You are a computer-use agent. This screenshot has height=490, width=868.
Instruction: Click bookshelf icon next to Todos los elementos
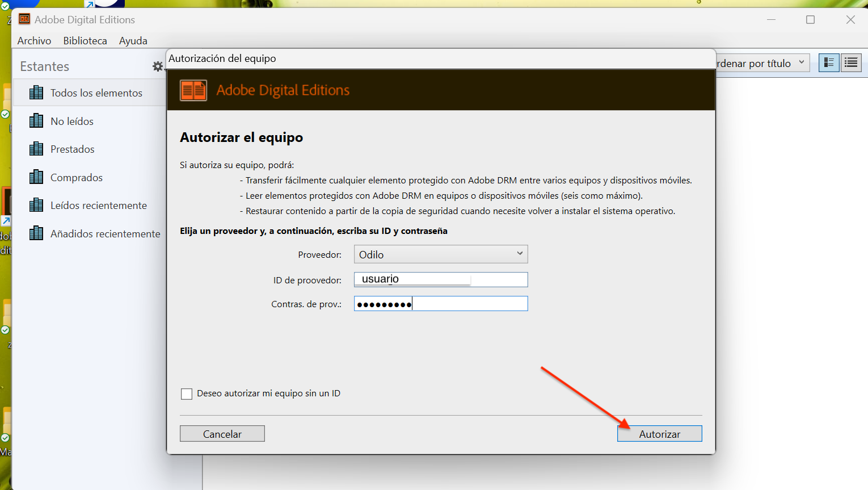point(36,92)
